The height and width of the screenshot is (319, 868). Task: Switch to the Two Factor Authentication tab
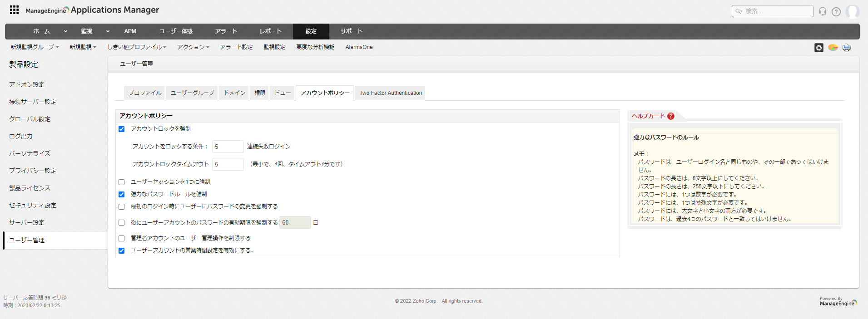coord(390,93)
